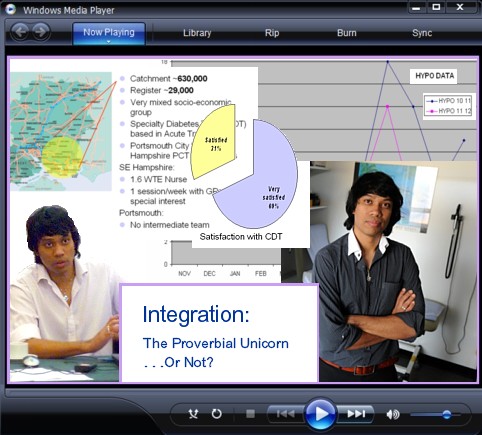Start playback with the Play button
482x435 pixels.
[x=321, y=414]
